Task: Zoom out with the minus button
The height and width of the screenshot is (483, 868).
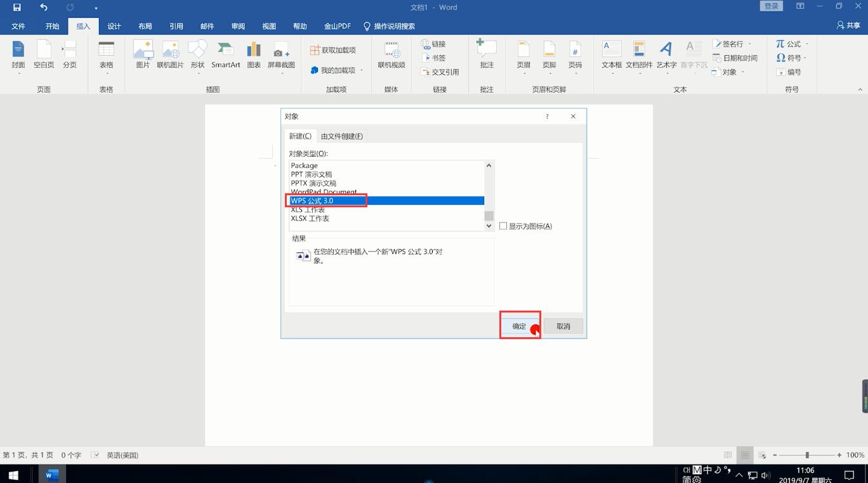Action: pyautogui.click(x=774, y=454)
